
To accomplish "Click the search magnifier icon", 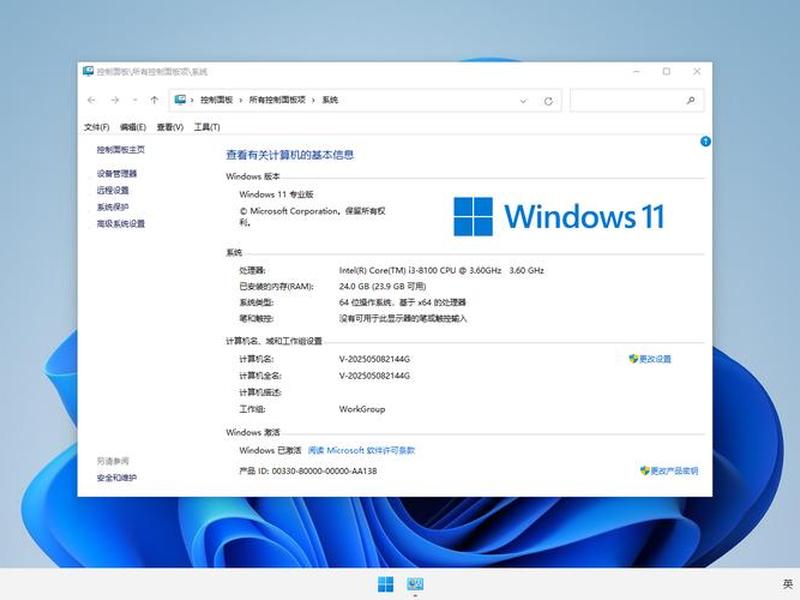I will pos(690,101).
